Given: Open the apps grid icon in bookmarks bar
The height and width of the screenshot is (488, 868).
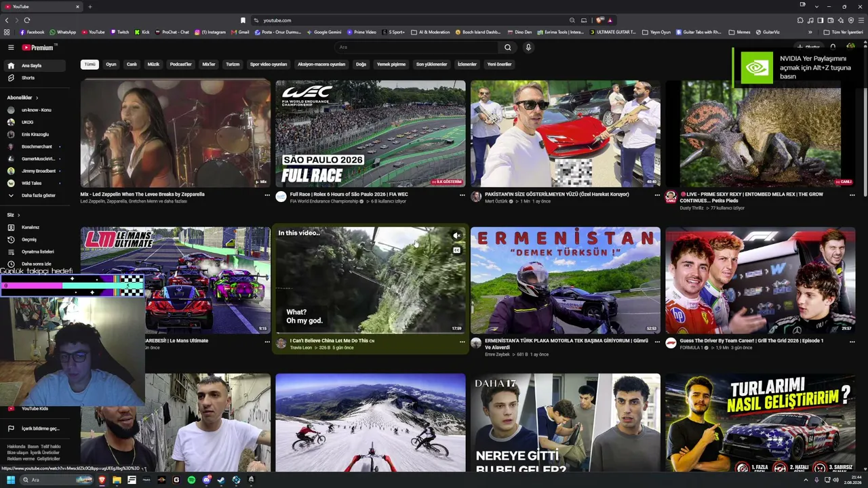Looking at the screenshot, I should (7, 32).
